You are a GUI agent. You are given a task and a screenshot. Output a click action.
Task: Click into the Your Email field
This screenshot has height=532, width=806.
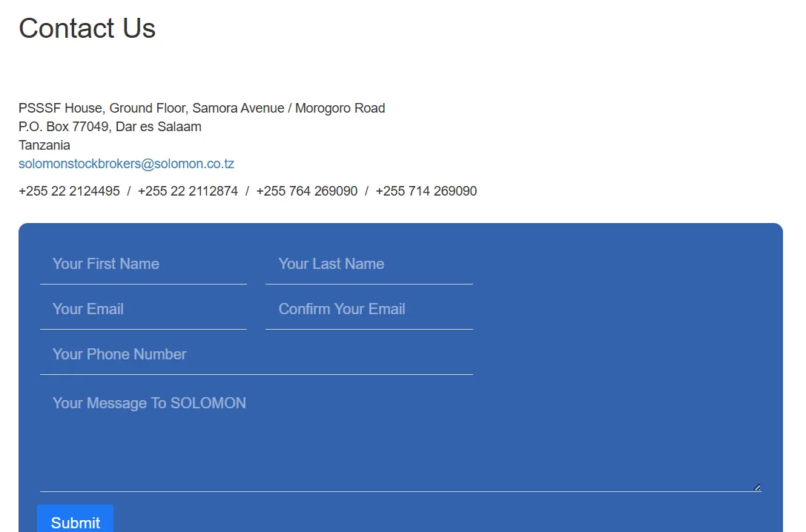coord(143,310)
